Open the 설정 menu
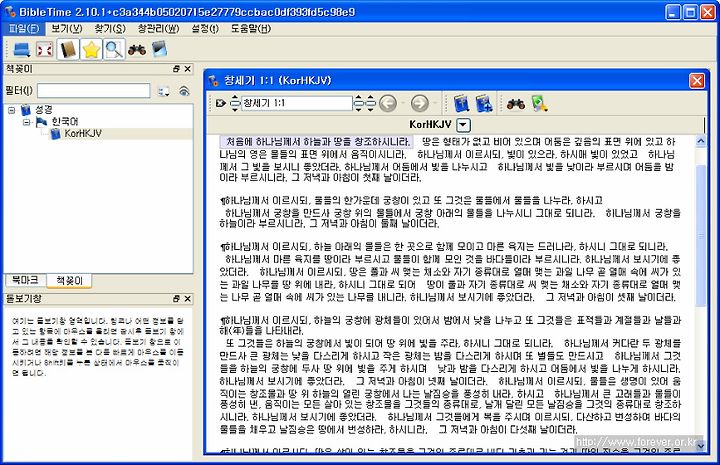Viewport: 720px width, 465px height. pyautogui.click(x=205, y=28)
